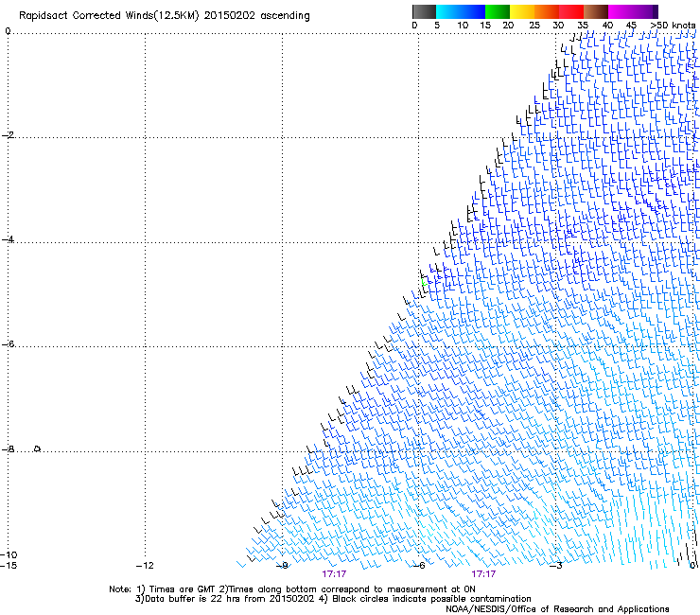Viewport: 700px width, 615px height.
Task: Click the '-8' latitude axis label
Action: [x=8, y=448]
